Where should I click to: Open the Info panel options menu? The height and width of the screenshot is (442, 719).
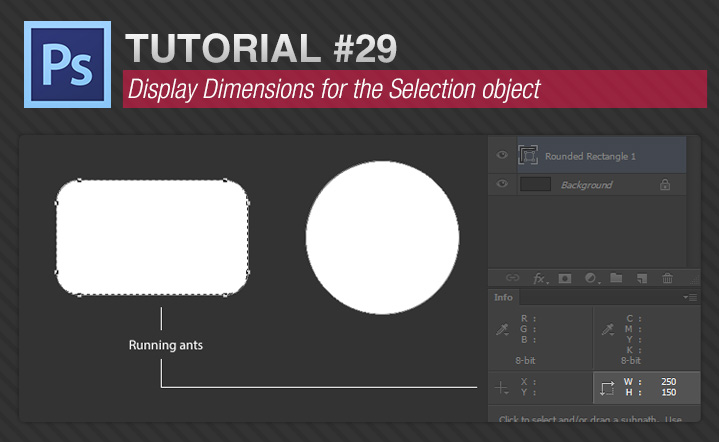coord(689,297)
